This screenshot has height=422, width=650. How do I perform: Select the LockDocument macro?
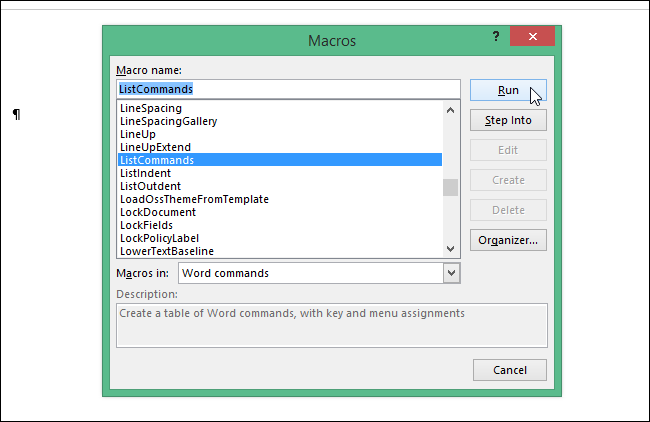click(280, 212)
